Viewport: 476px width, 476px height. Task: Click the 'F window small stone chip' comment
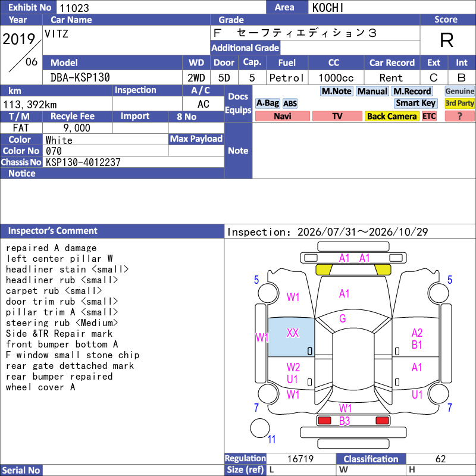[73, 355]
